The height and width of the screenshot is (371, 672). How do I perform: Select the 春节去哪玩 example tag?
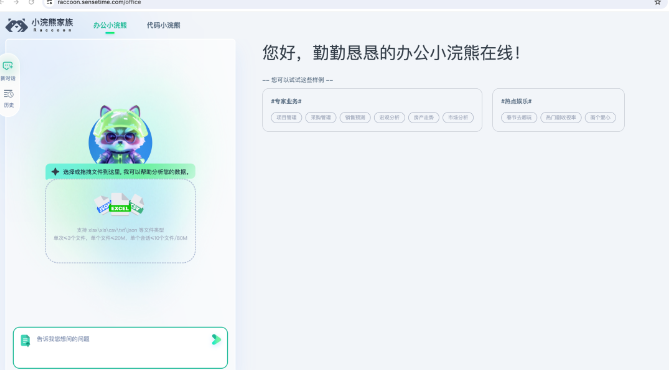(519, 118)
